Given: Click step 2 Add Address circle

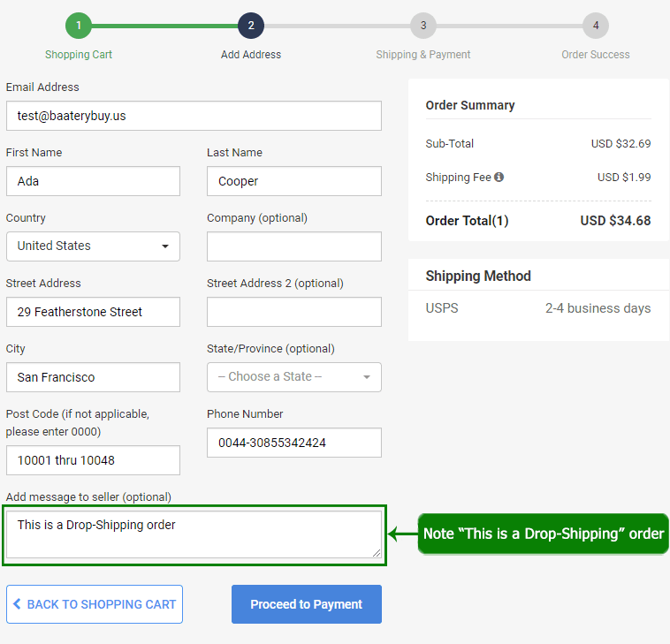Looking at the screenshot, I should coord(251,26).
